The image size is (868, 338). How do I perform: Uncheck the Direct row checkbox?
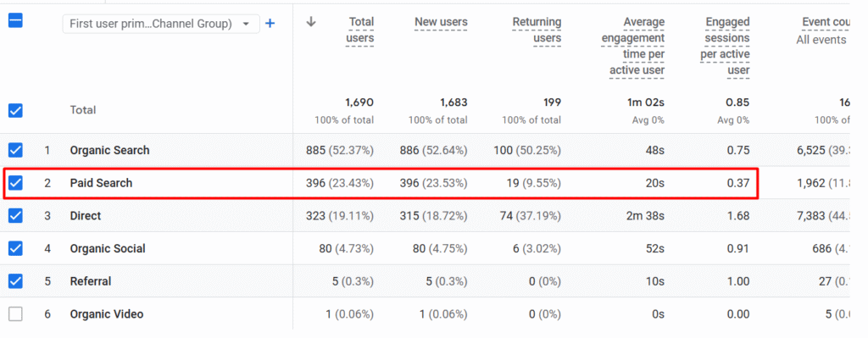click(15, 216)
